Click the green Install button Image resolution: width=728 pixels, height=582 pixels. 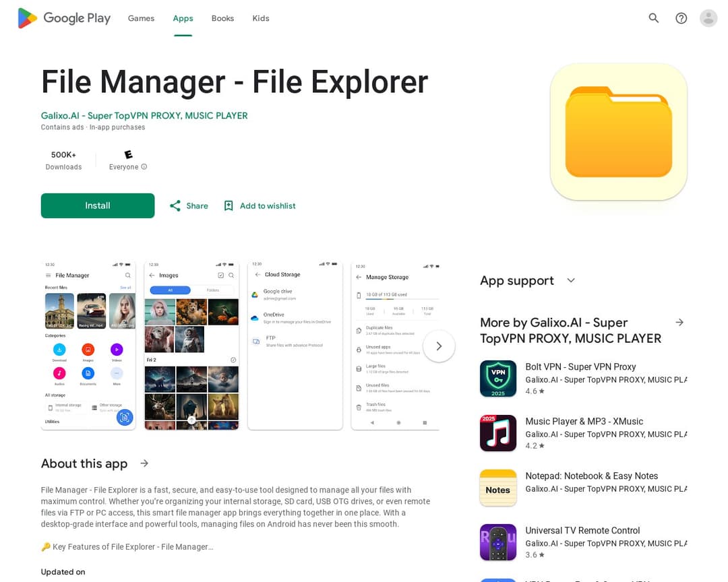pyautogui.click(x=98, y=205)
